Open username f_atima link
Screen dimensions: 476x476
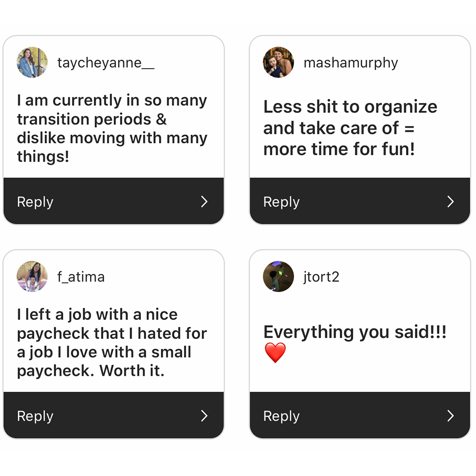tap(81, 277)
